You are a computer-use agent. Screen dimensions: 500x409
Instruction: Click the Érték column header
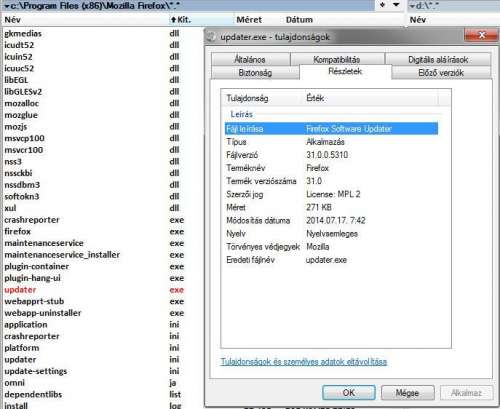(x=370, y=98)
